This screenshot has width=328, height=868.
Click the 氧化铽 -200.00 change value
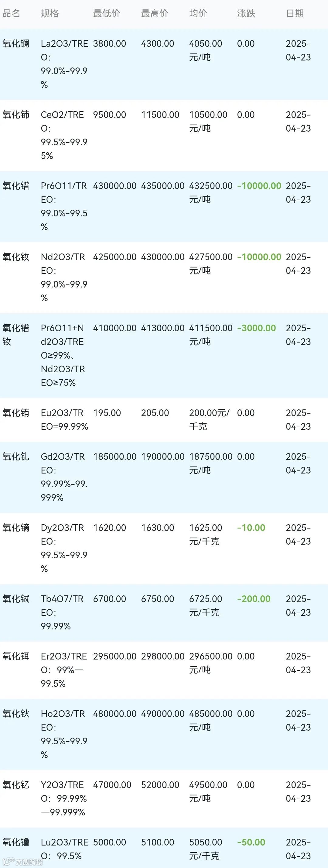[x=254, y=599]
